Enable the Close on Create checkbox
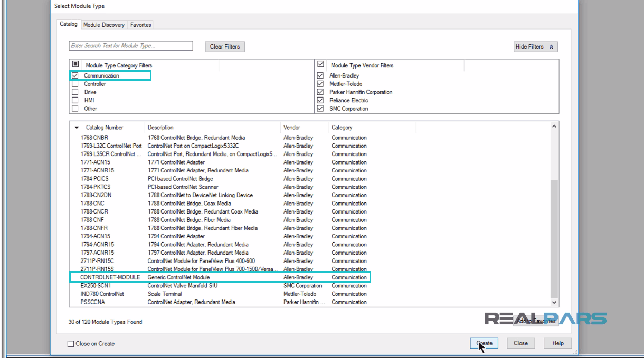Screen dimensions: 644x358 (x=71, y=344)
